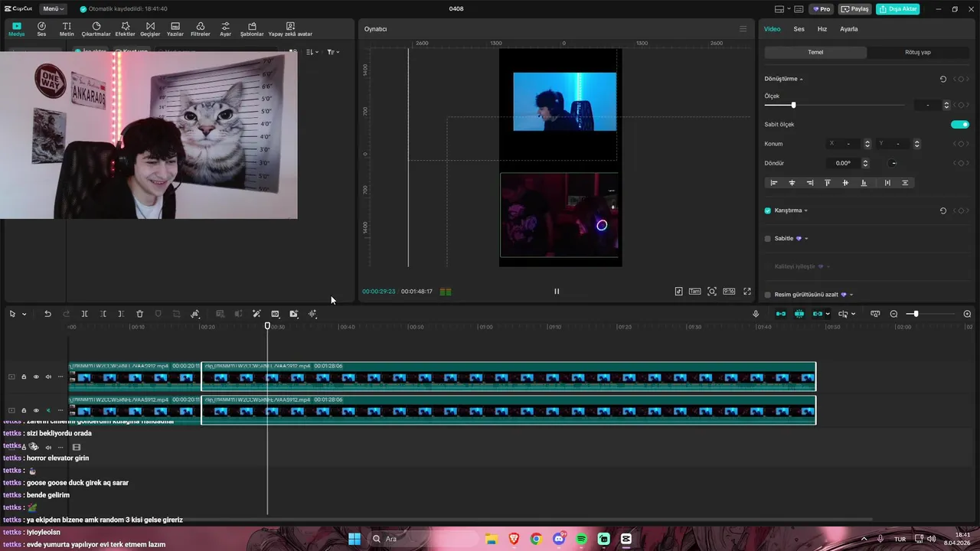Adjust the timeline zoom slider

[916, 314]
